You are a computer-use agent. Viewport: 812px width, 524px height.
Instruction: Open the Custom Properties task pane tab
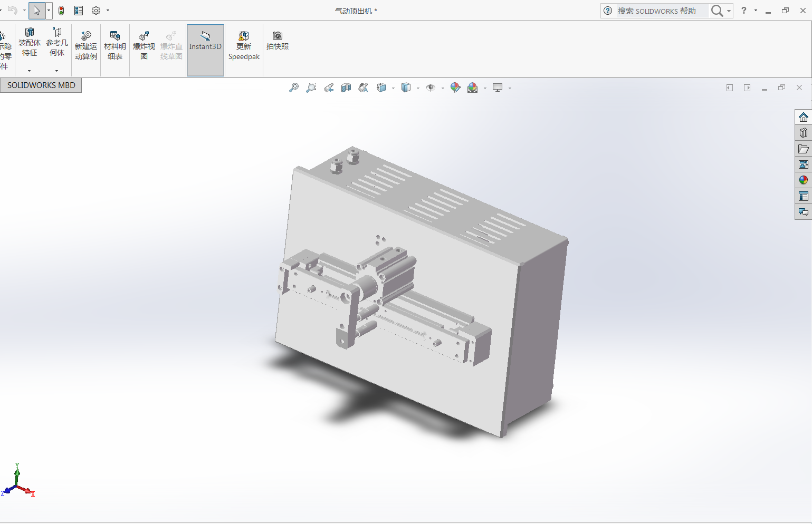[x=803, y=197]
